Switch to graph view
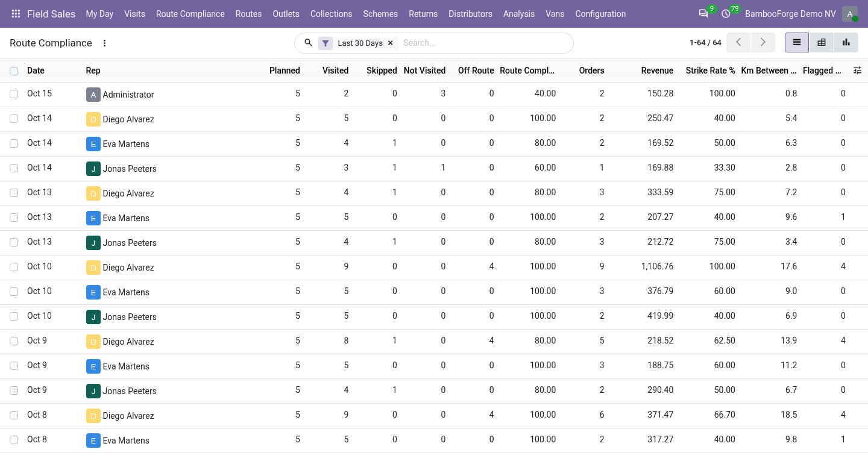 (x=846, y=42)
